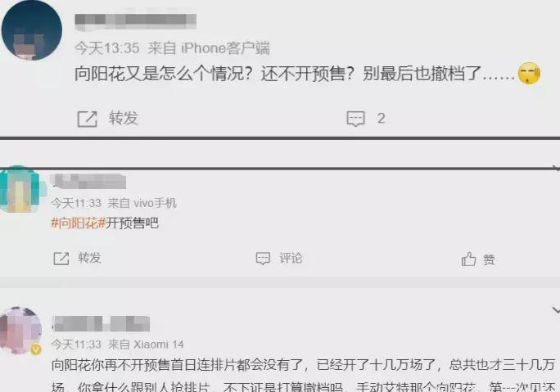Expand the chevron menu on second post

pyautogui.click(x=556, y=168)
